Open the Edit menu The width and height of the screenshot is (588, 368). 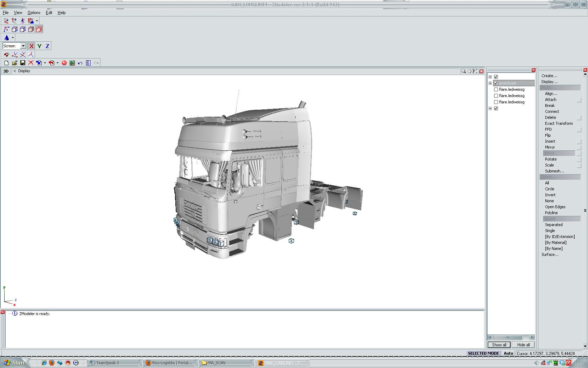point(49,13)
